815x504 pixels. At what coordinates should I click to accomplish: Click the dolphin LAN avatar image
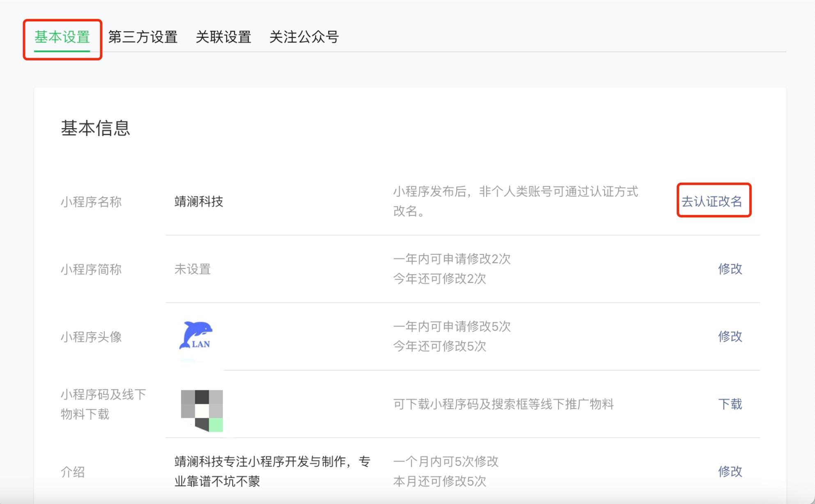pos(197,336)
